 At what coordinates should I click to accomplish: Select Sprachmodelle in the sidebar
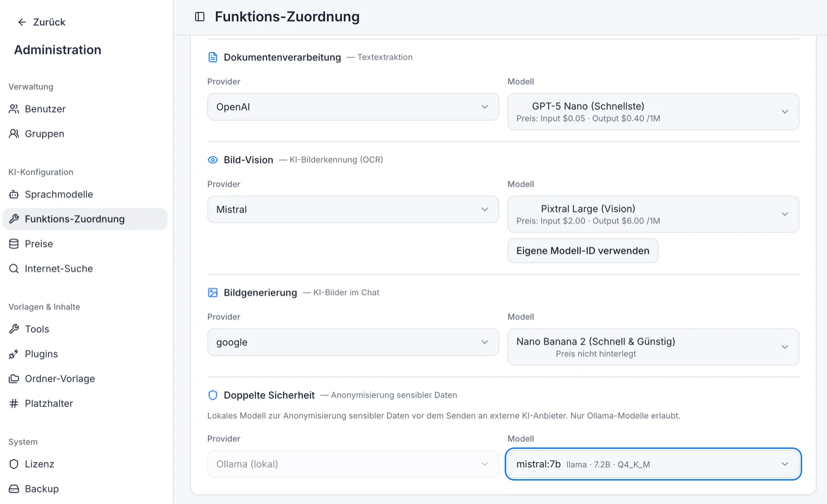pyautogui.click(x=59, y=194)
